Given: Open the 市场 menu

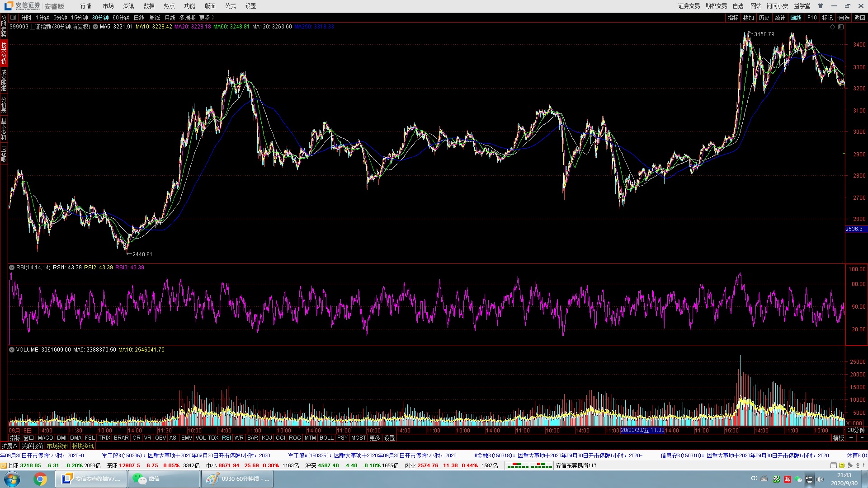Looking at the screenshot, I should pyautogui.click(x=108, y=6).
